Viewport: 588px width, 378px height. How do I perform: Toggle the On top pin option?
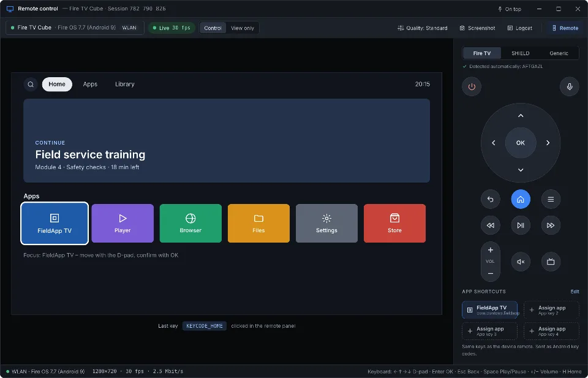(509, 9)
